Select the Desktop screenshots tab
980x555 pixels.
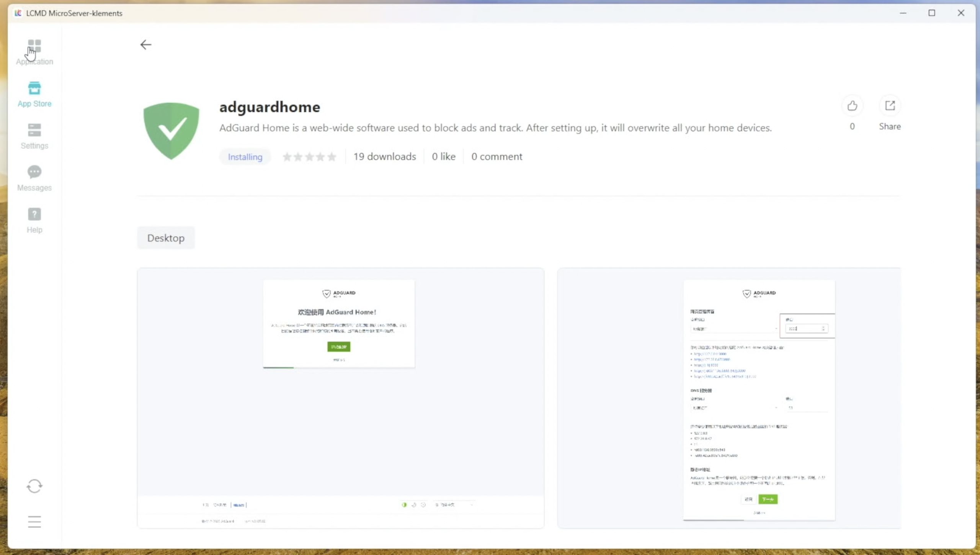coord(166,238)
